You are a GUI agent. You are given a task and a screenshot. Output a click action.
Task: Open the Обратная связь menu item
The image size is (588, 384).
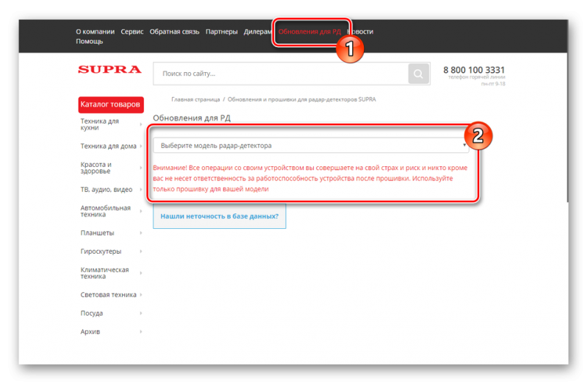(174, 32)
